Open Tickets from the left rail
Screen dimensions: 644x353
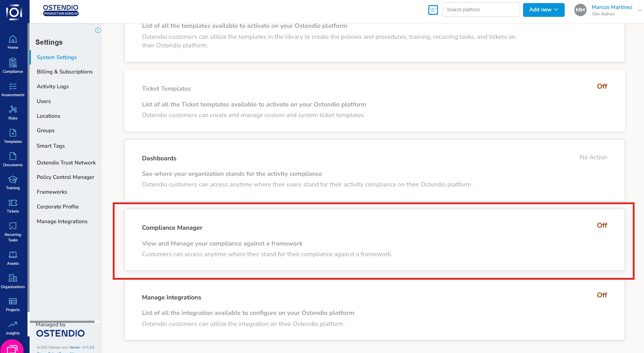pyautogui.click(x=13, y=206)
